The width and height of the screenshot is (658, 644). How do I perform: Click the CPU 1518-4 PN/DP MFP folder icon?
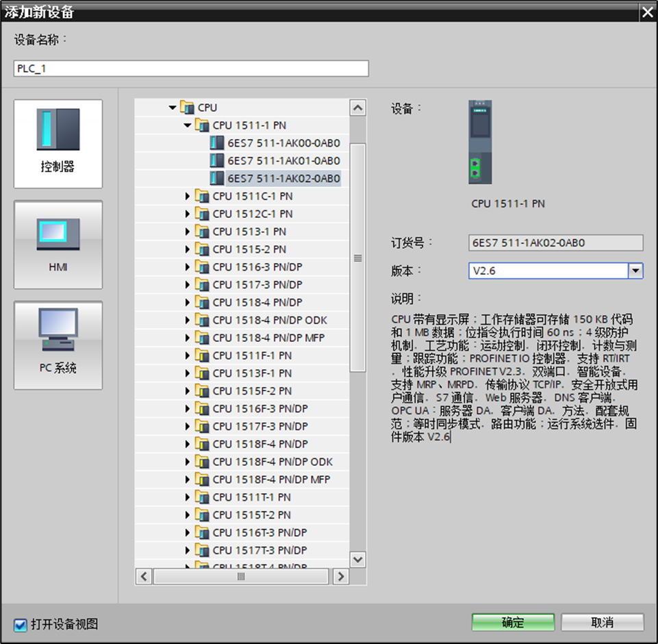pyautogui.click(x=202, y=338)
